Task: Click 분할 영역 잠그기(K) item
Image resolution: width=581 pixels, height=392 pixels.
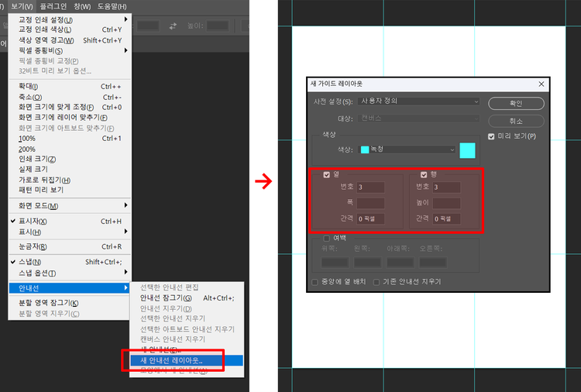Action: [69, 303]
